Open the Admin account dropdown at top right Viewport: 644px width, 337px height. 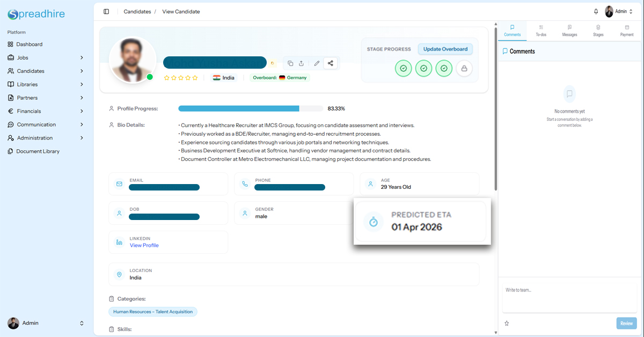click(x=619, y=11)
